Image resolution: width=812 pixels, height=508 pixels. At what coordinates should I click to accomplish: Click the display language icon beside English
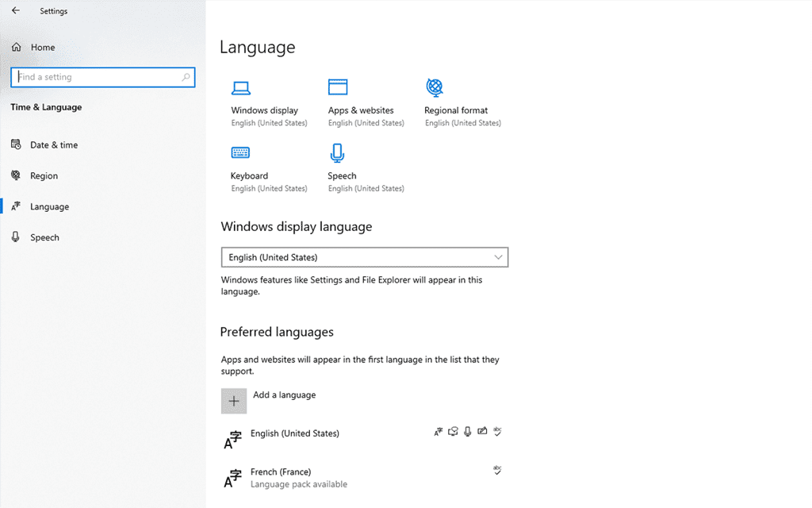(439, 431)
